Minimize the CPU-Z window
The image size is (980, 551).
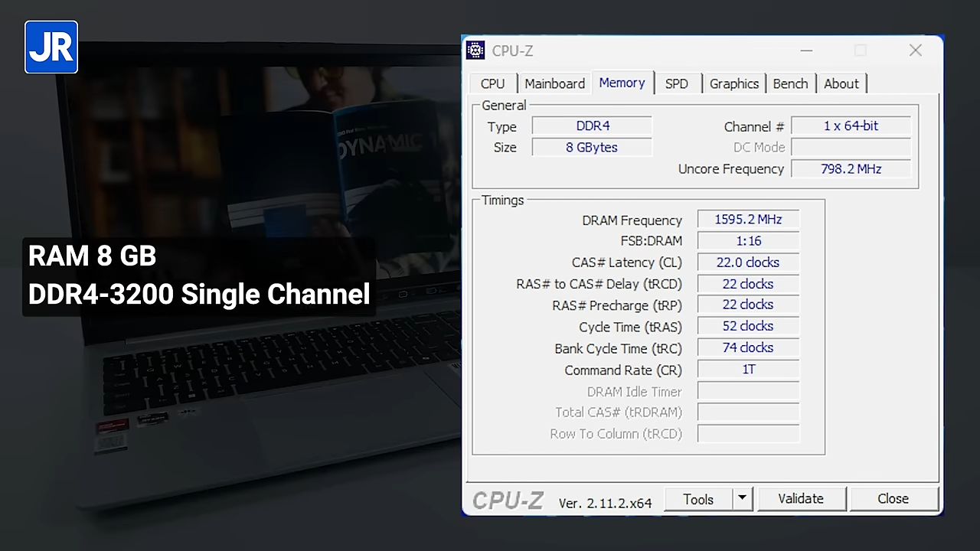click(x=806, y=51)
